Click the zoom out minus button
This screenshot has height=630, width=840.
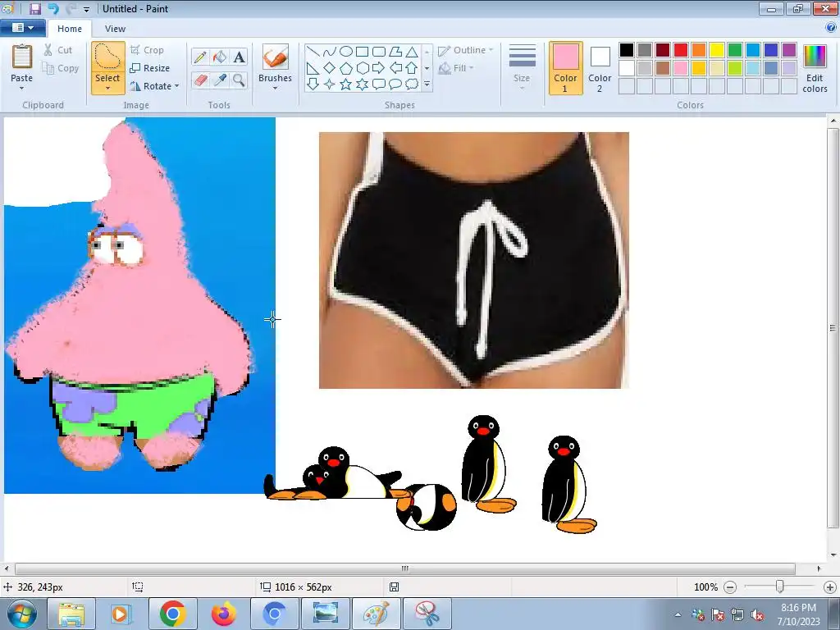pos(729,587)
